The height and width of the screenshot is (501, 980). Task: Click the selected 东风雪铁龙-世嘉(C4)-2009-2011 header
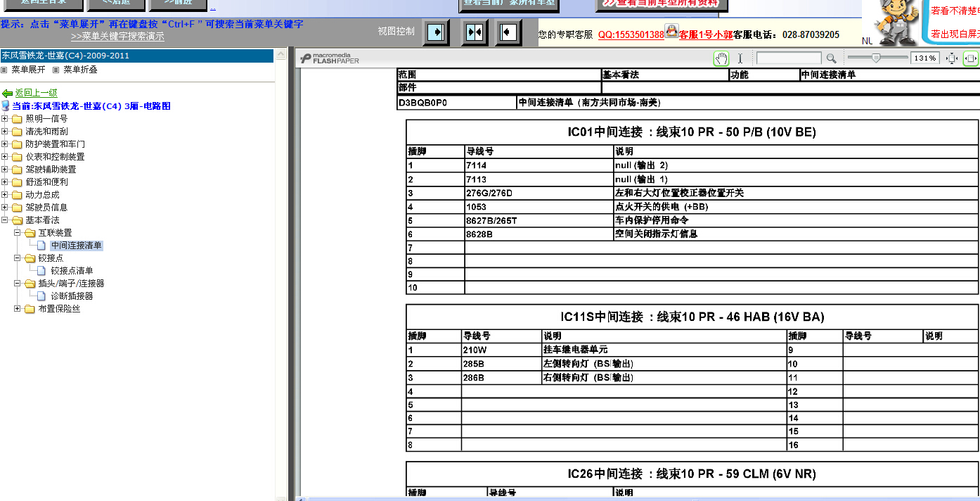click(x=136, y=56)
